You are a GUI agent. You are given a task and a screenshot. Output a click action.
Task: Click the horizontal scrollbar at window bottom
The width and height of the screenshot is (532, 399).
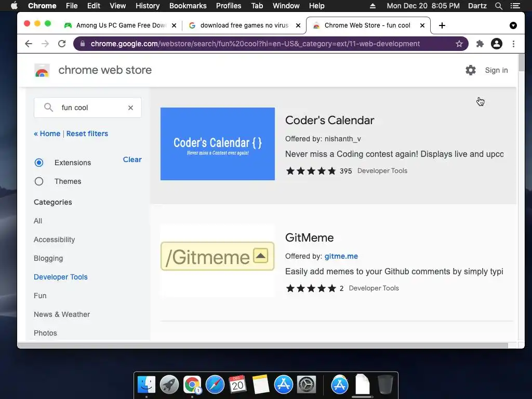(x=262, y=345)
